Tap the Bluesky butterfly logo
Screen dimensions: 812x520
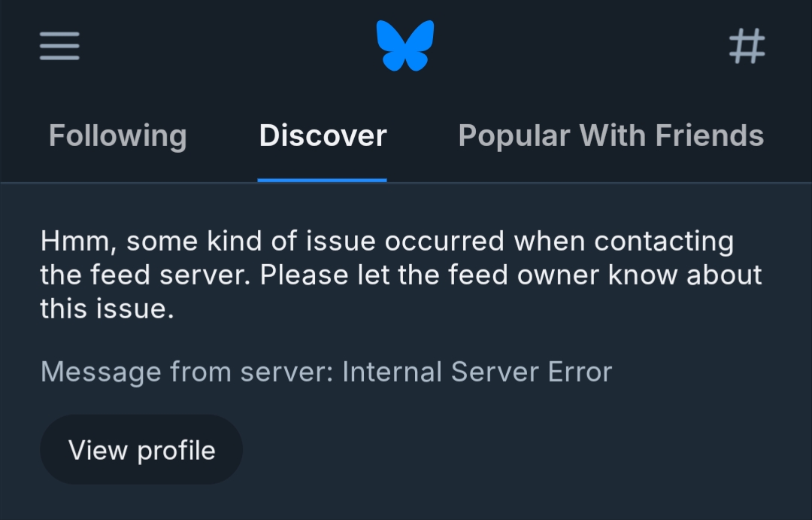click(405, 46)
